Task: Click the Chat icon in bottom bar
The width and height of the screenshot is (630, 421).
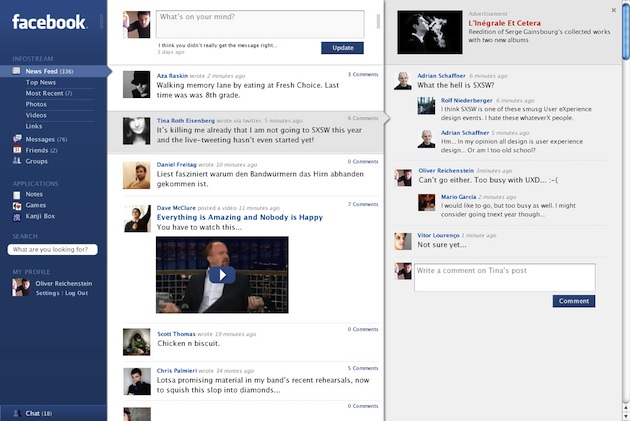Action: coord(17,413)
